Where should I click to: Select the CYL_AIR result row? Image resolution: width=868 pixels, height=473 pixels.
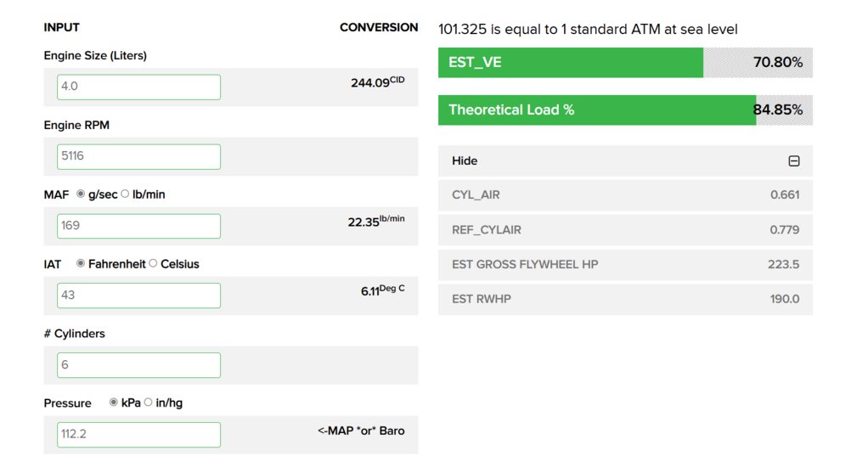[x=625, y=194]
